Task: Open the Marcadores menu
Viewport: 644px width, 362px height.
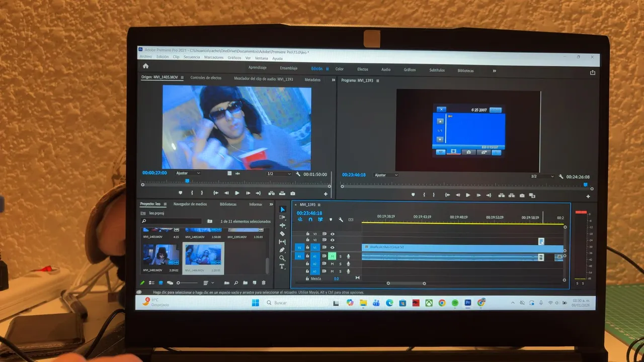Action: click(214, 57)
